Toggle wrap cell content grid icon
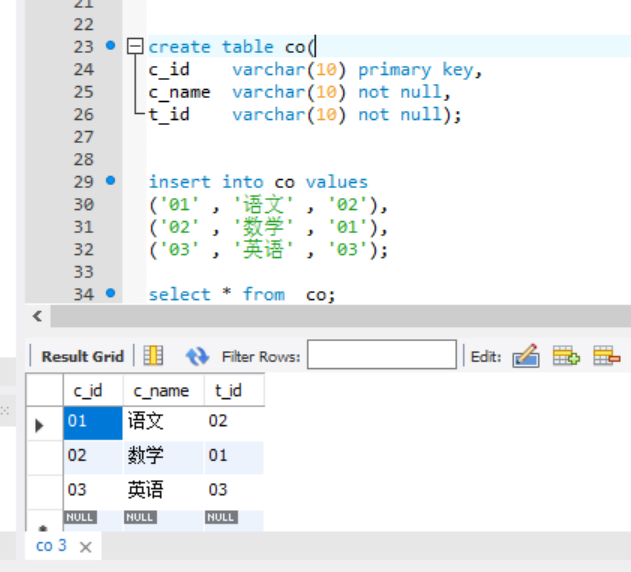The image size is (631, 572). (153, 356)
